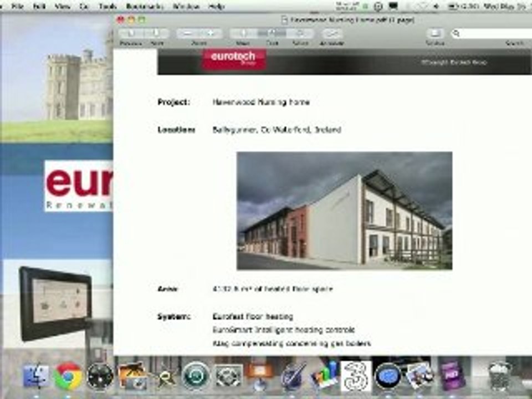Image resolution: width=532 pixels, height=399 pixels.
Task: Click 'EuroSmart Intelligent heating controls' line
Action: point(284,330)
